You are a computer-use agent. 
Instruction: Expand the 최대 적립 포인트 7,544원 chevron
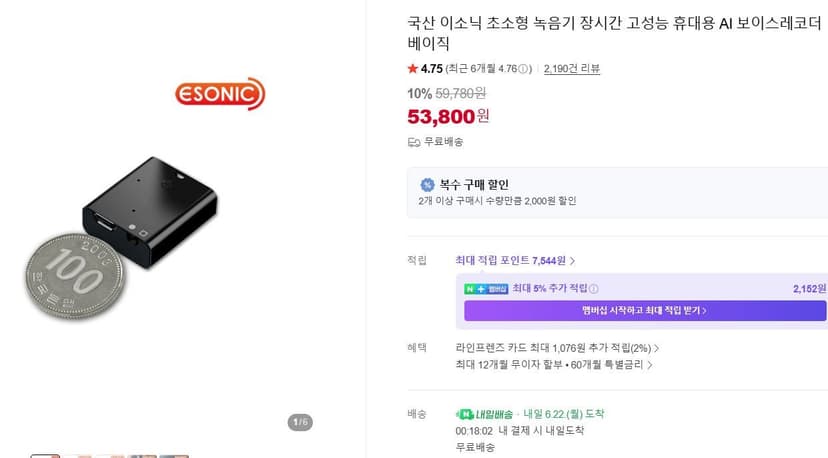pyautogui.click(x=572, y=261)
